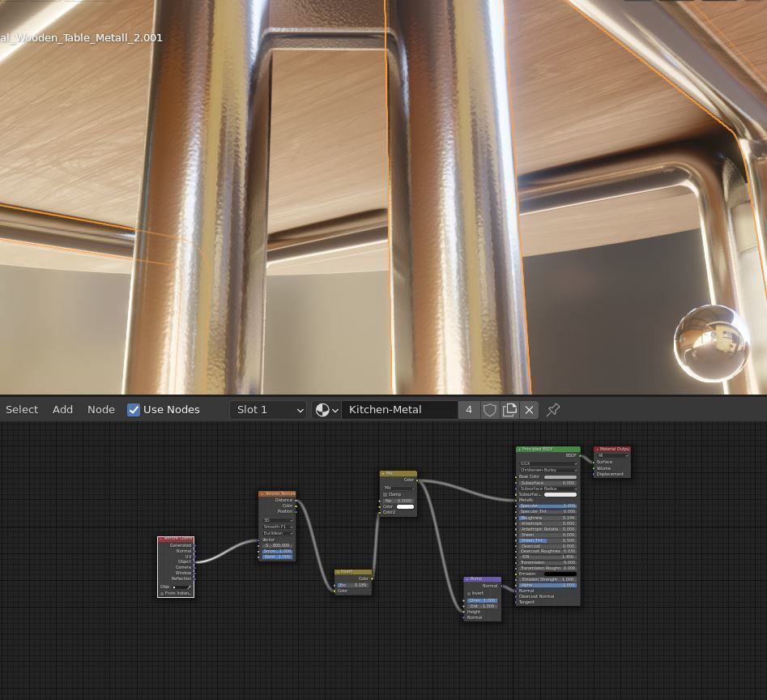Click the Bump Height input socket
This screenshot has width=767, height=700.
464,612
